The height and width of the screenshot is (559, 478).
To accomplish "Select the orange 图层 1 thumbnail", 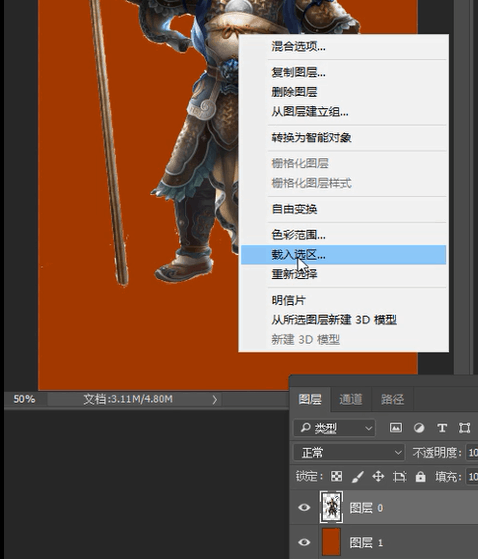I will [331, 542].
